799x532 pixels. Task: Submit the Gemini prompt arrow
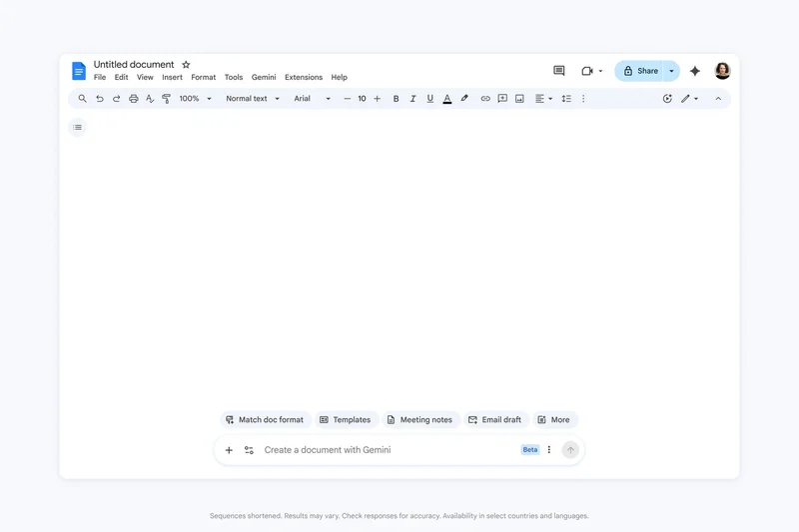[x=570, y=450]
